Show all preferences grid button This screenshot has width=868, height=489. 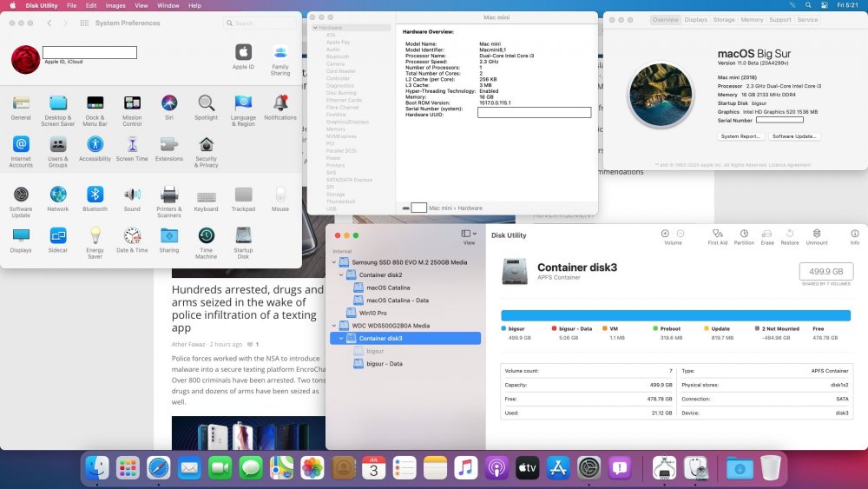click(84, 23)
